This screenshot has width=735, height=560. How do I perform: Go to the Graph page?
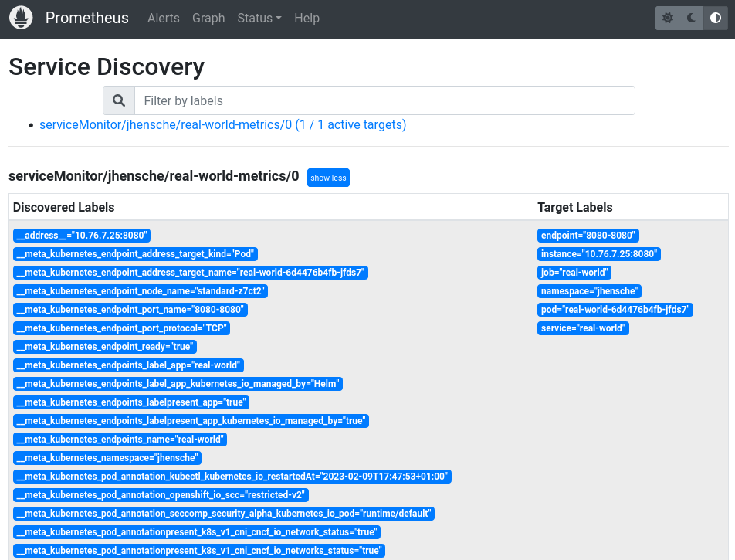pos(208,18)
